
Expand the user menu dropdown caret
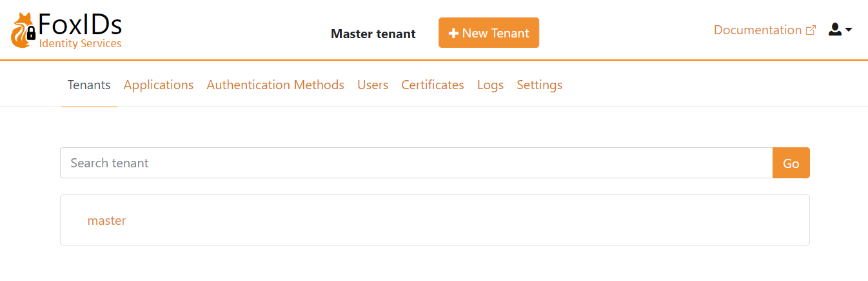[849, 30]
